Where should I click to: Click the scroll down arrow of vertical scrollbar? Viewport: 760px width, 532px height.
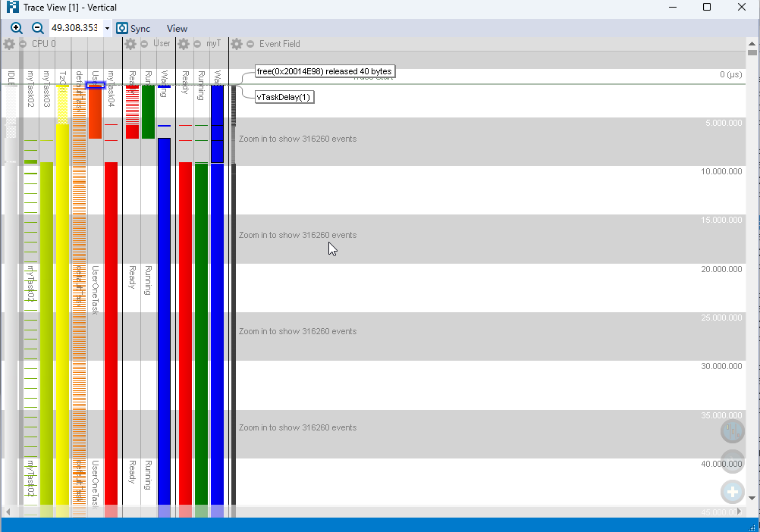click(752, 498)
